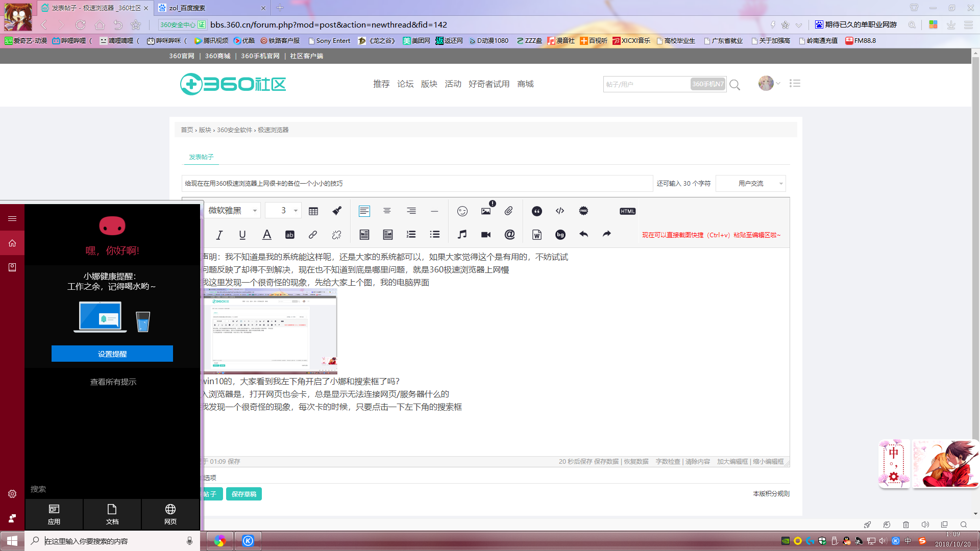Open the font color picker

click(266, 235)
